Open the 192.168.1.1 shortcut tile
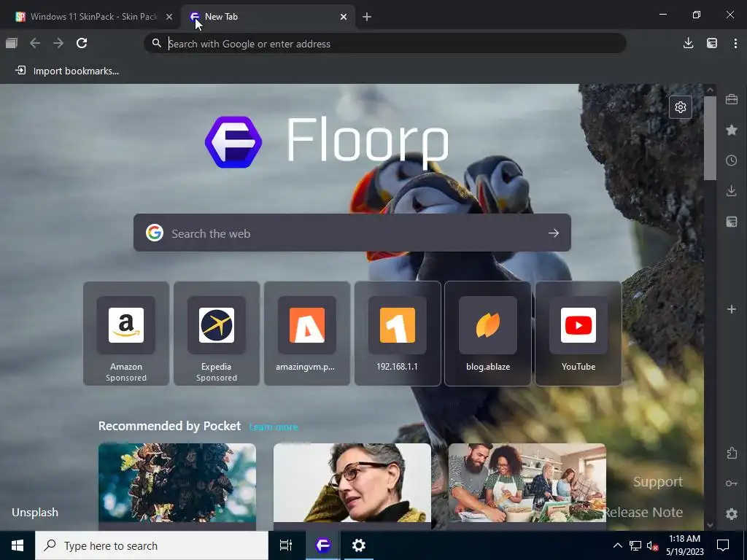The image size is (747, 560). click(x=398, y=333)
